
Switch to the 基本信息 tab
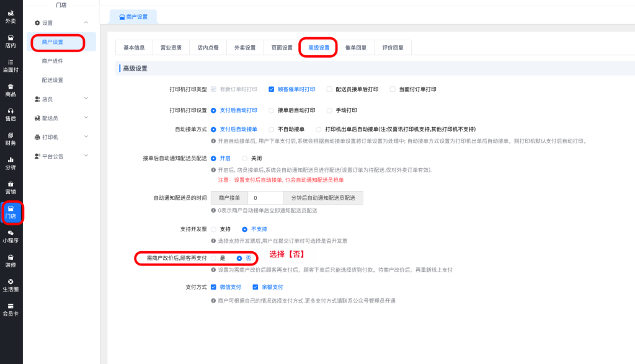134,48
